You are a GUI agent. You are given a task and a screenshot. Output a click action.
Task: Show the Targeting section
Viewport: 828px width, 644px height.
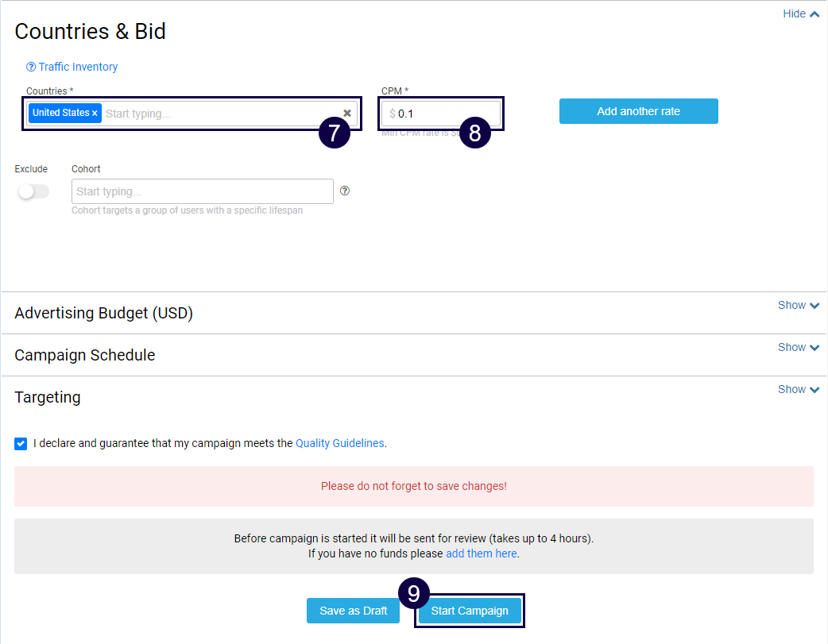(798, 389)
